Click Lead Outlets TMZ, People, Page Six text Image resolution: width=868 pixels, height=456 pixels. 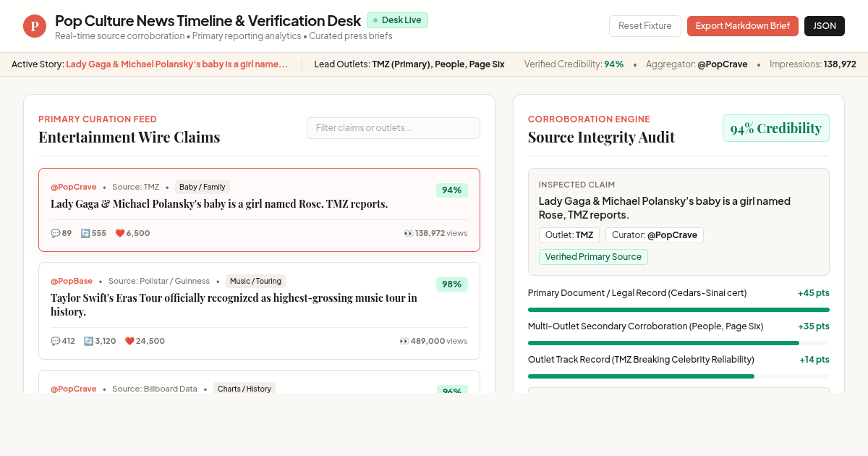[x=409, y=64]
